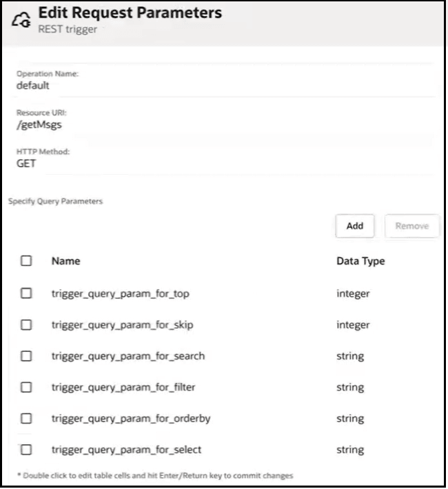Click the Operation Name value default
The height and width of the screenshot is (489, 448).
[33, 85]
